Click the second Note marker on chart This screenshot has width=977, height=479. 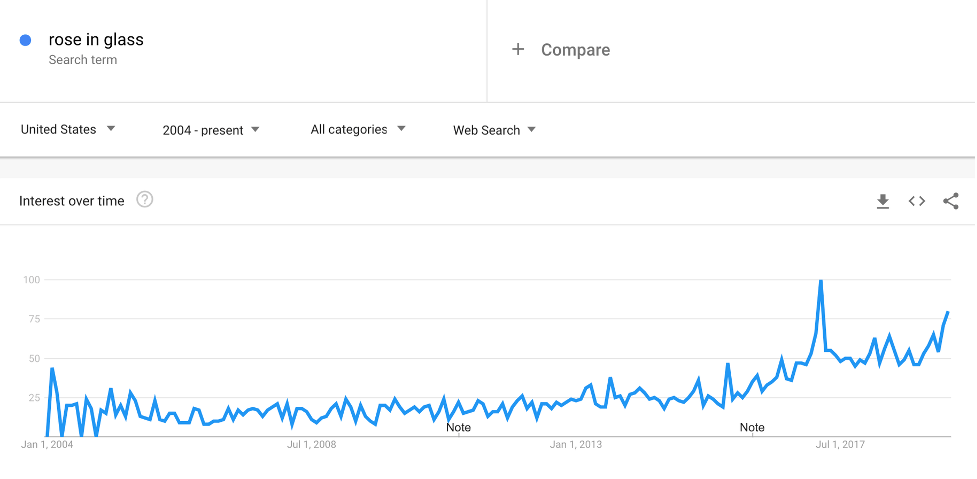[752, 427]
